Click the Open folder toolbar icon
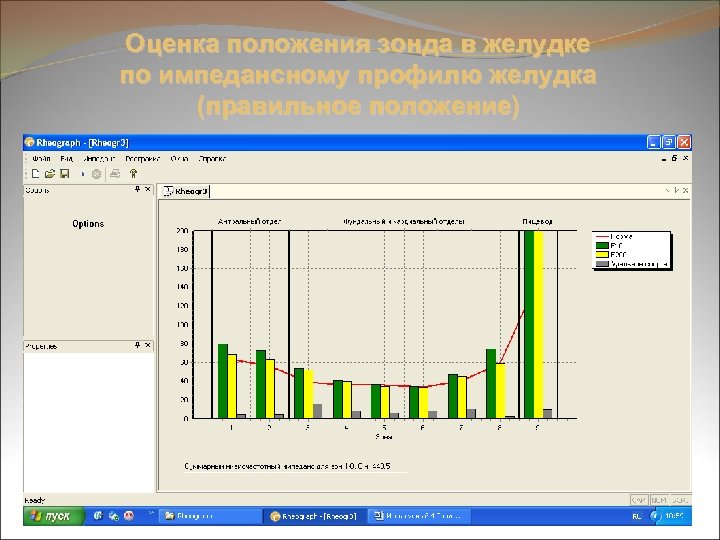This screenshot has width=720, height=540. [x=50, y=174]
